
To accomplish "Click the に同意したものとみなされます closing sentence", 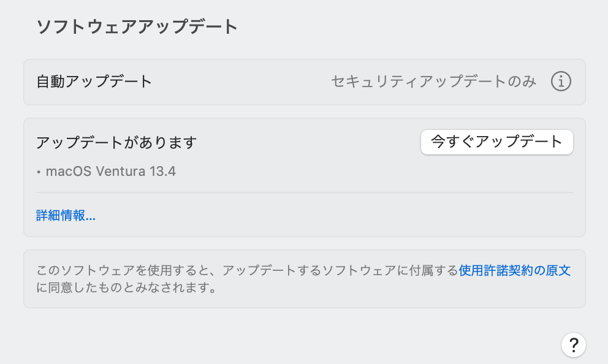I will [x=126, y=287].
